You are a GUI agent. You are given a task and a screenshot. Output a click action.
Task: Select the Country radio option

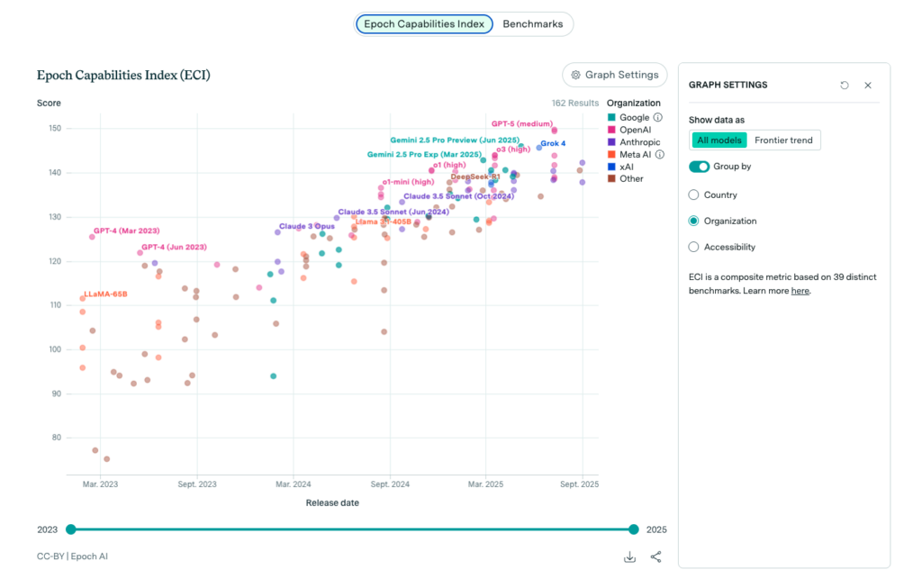tap(693, 194)
